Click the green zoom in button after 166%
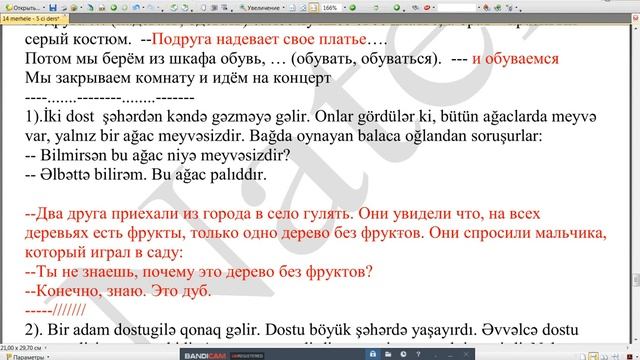640x360 pixels. click(352, 8)
